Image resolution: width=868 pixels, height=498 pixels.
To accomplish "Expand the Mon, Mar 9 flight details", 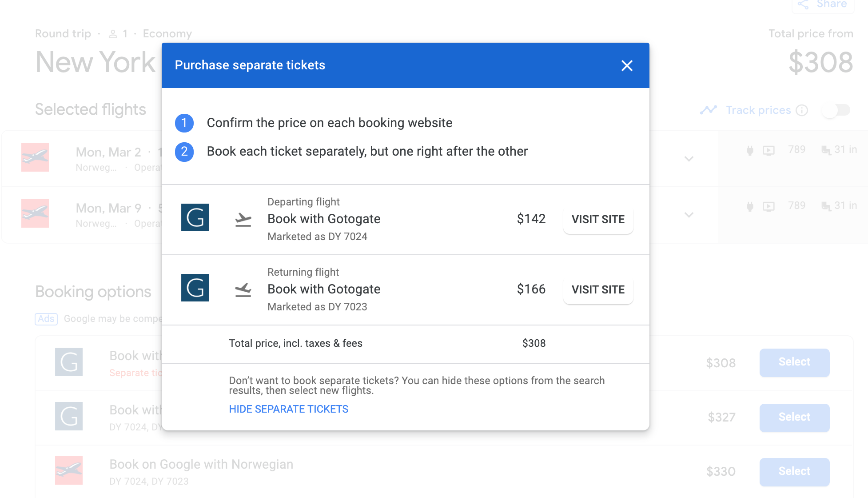I will click(x=689, y=215).
